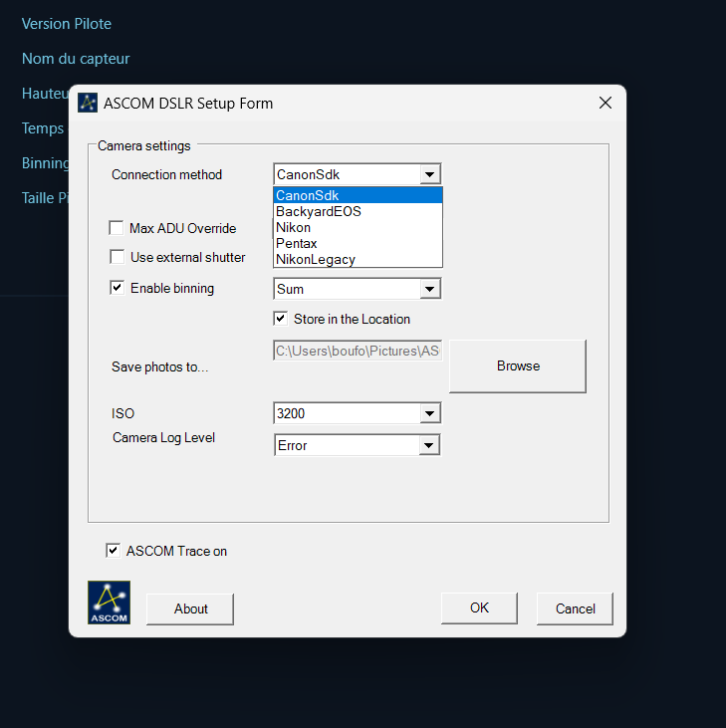Click the ASCOM logo image at bottom left
The height and width of the screenshot is (728, 726).
(110, 603)
